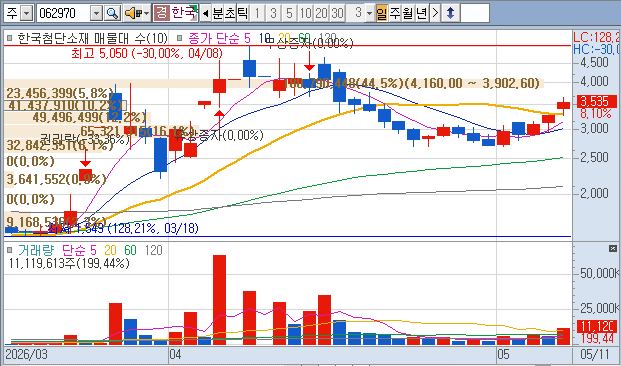Select the 년 yearly chart period

tap(421, 13)
